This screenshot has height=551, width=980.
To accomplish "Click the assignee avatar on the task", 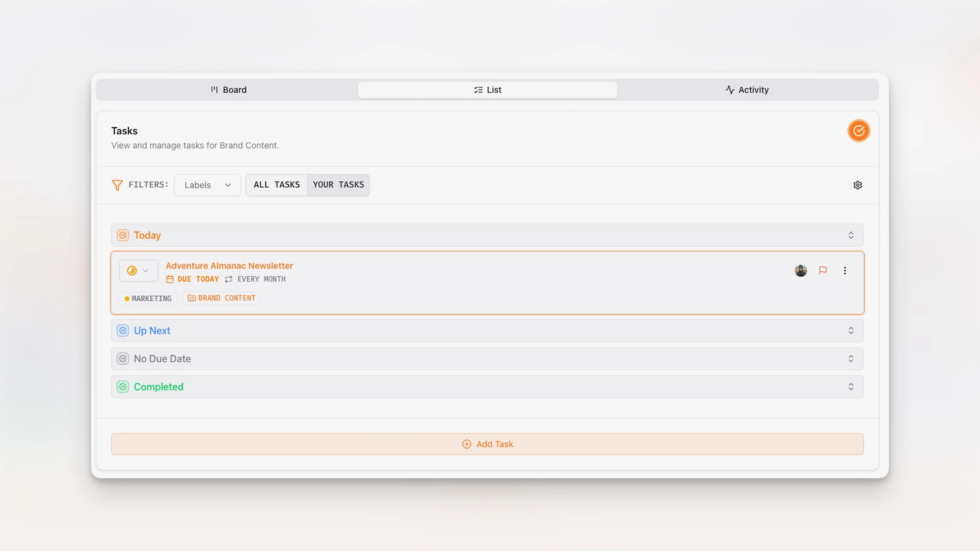I will point(800,271).
